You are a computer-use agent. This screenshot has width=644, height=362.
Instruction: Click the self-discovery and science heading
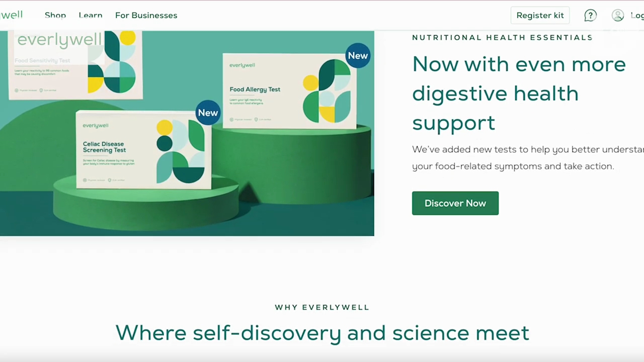tap(322, 333)
